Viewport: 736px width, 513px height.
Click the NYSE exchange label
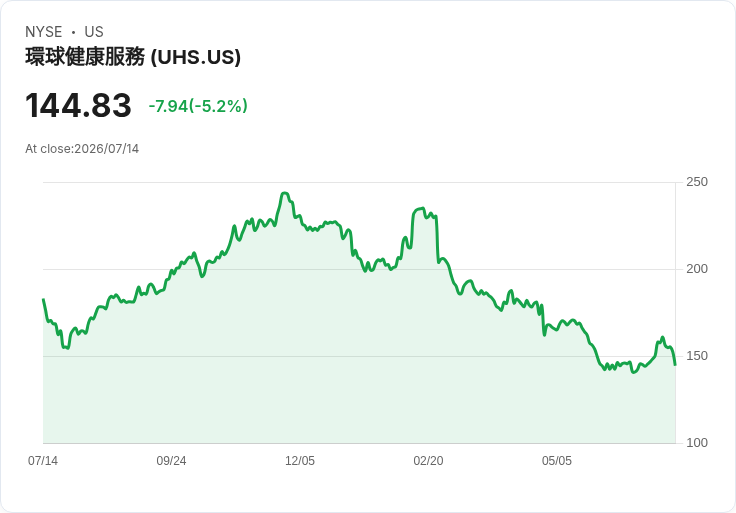tap(44, 32)
